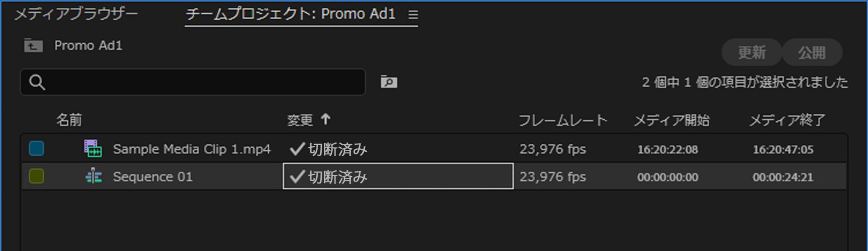Click the checkmark status for Sequence 01
The width and height of the screenshot is (868, 251).
coord(297,177)
